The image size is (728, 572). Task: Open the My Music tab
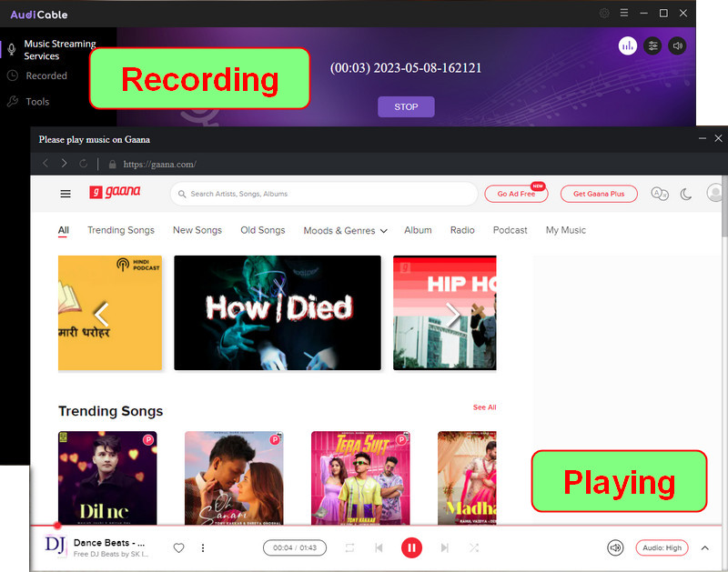pos(565,230)
